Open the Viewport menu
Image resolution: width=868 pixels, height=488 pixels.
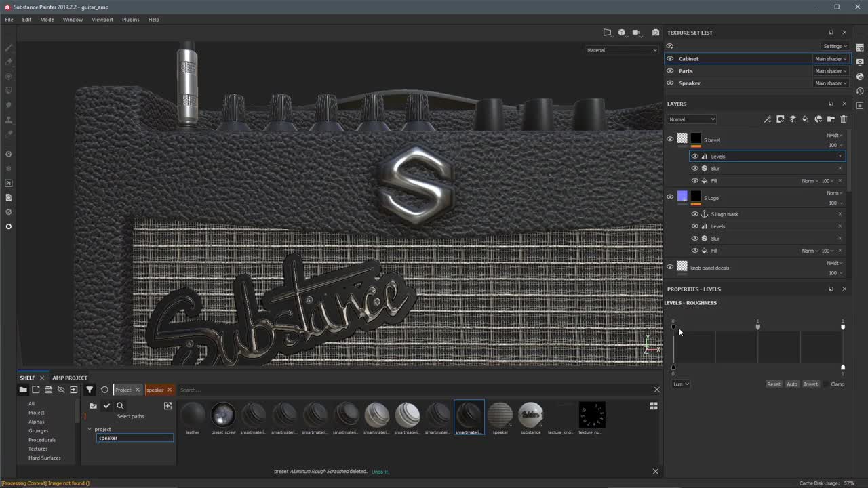coord(102,20)
